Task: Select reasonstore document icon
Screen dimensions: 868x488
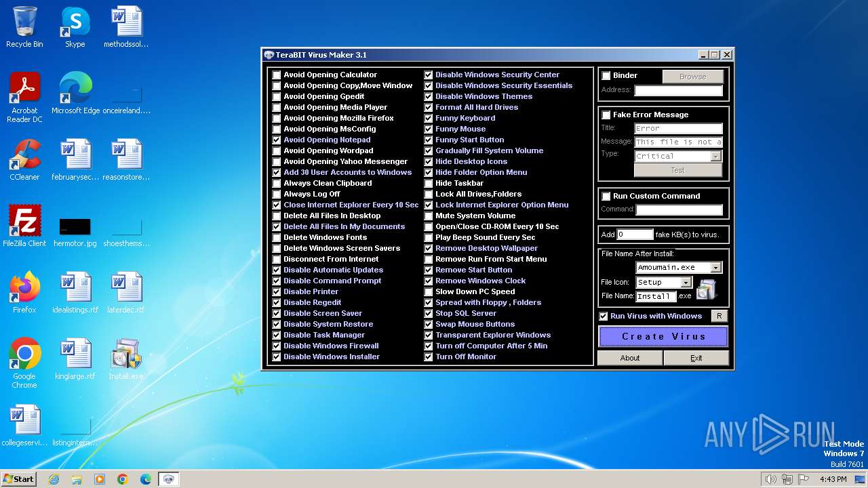Action: point(126,160)
